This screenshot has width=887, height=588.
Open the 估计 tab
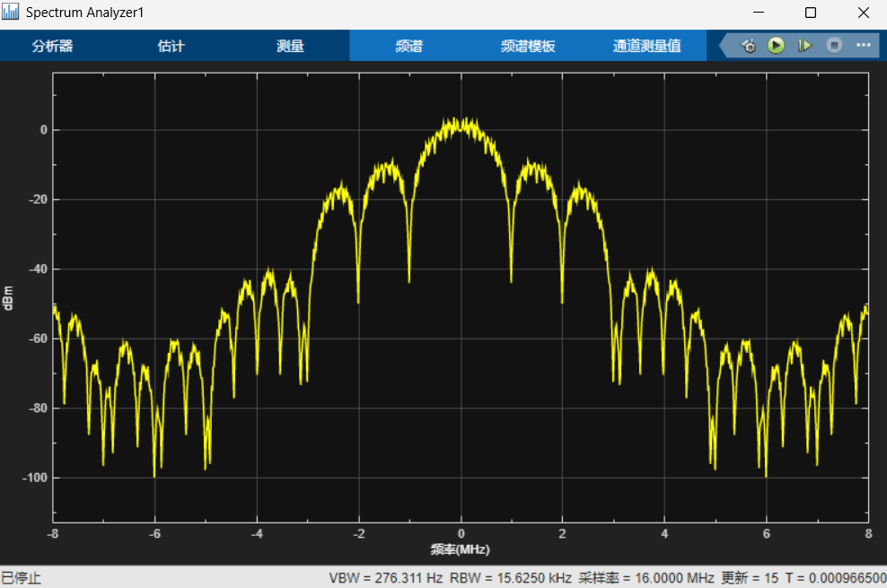click(171, 46)
